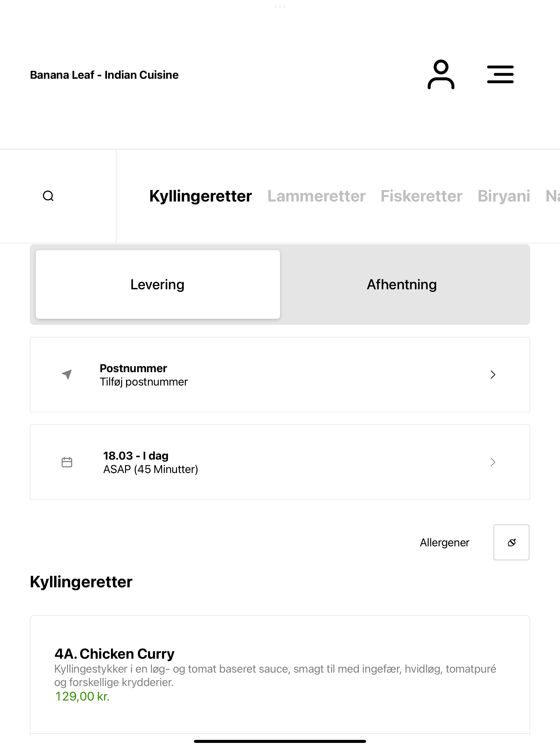
Task: Expand the delivery time chevron arrow
Action: [x=493, y=462]
